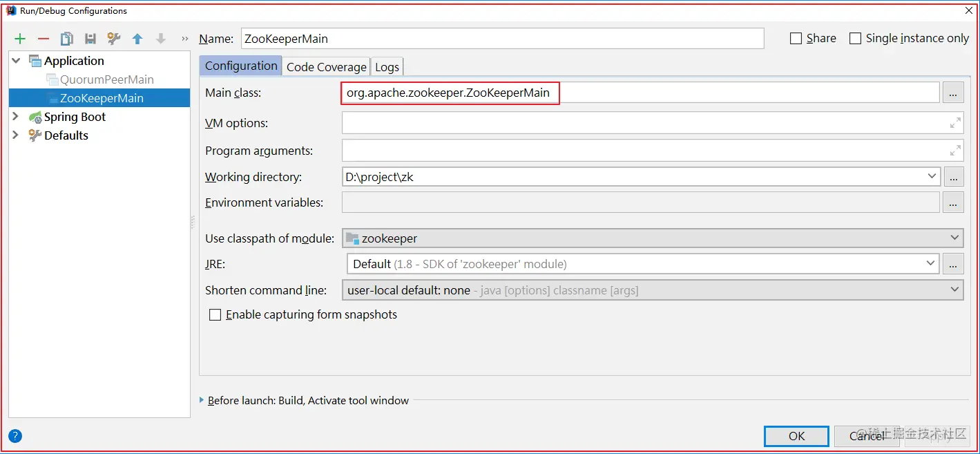Select the Spring Boot tree item label
This screenshot has height=454, width=980.
coord(75,117)
